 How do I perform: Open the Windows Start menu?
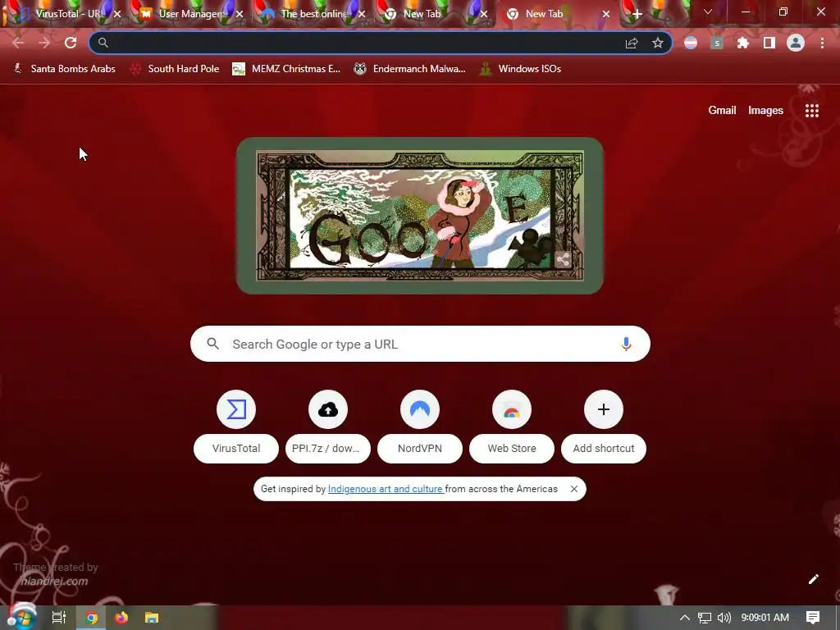[22, 617]
